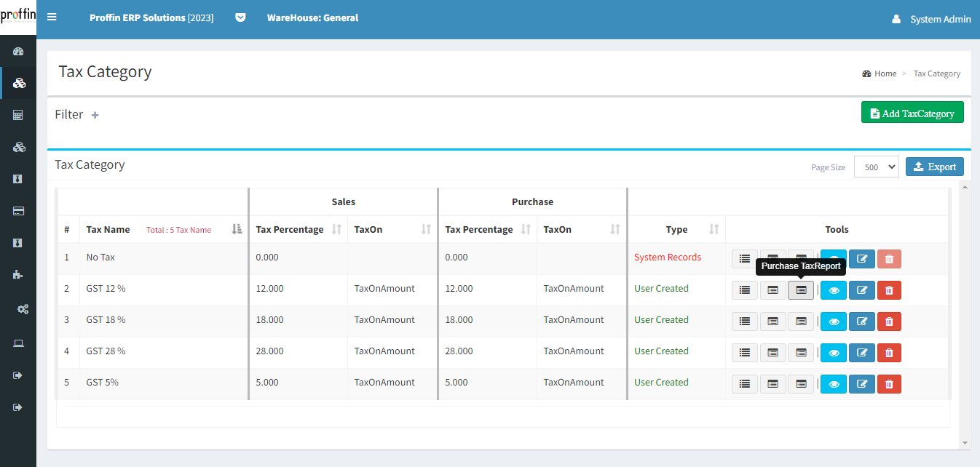Open Sales tax report icon for GST 12 %

(773, 290)
